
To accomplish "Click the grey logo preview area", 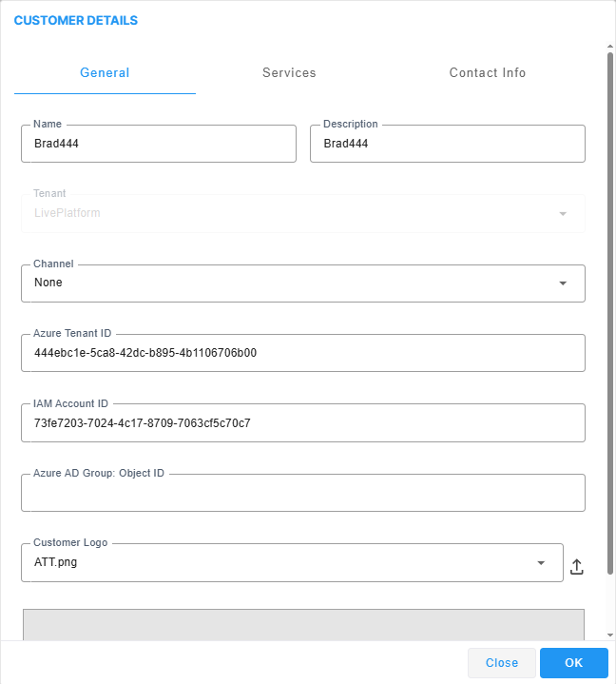I will coord(302,624).
